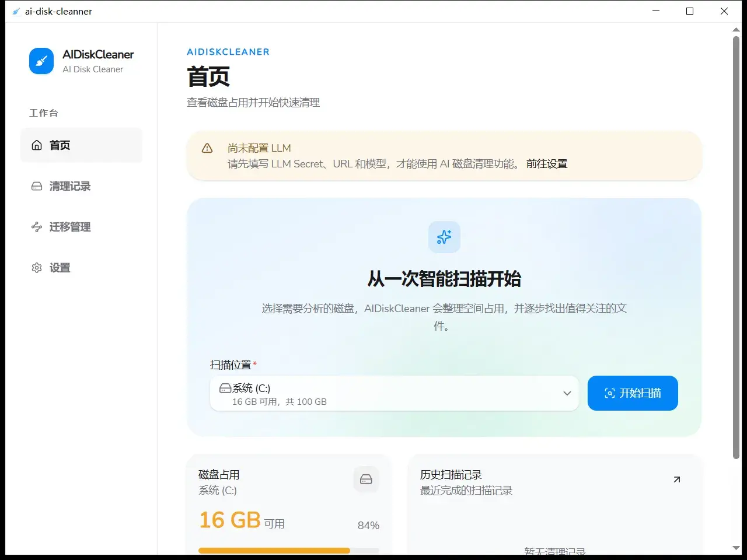Click the 历史扫描记录 heading
This screenshot has width=747, height=560.
[x=451, y=475]
